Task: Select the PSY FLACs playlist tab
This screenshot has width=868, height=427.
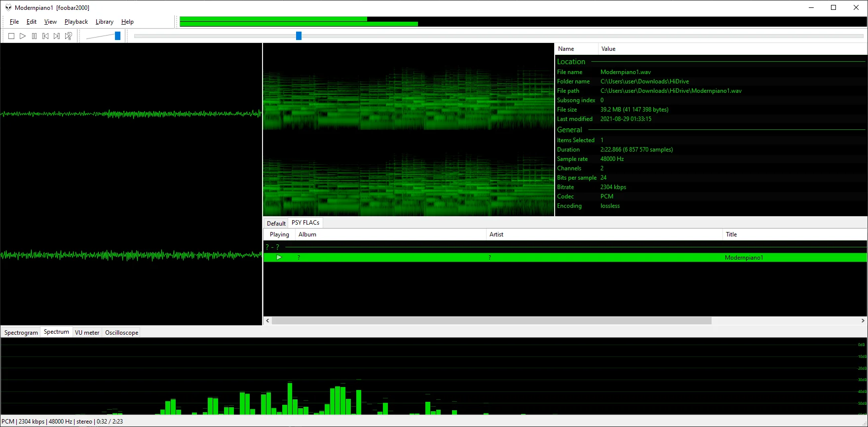Action: pos(305,223)
